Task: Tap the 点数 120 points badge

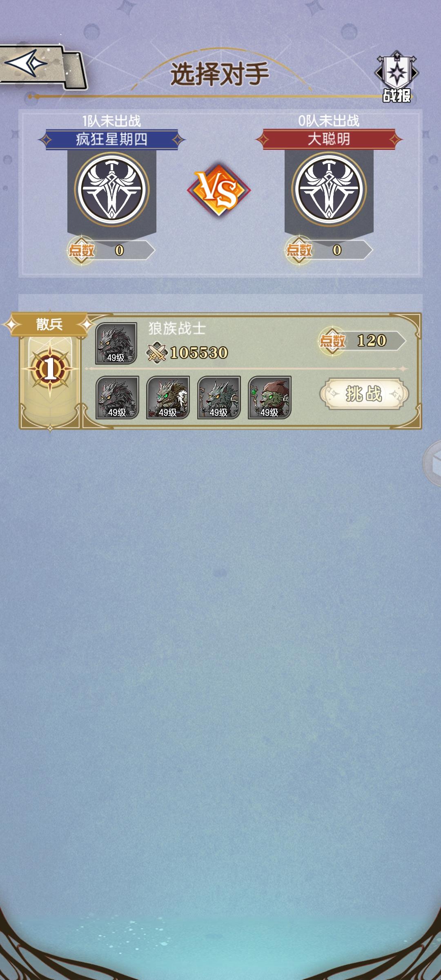Action: (362, 341)
